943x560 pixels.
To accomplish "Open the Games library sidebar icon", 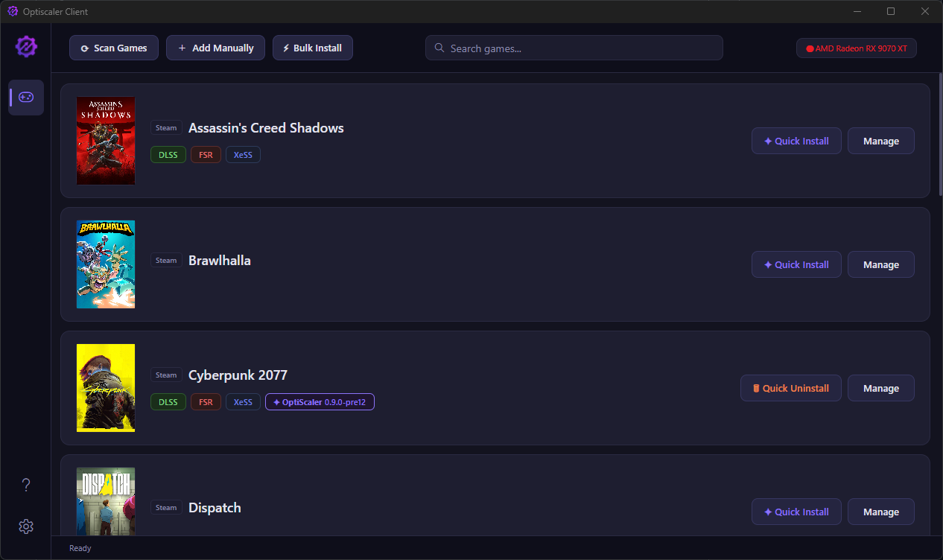I will (26, 98).
